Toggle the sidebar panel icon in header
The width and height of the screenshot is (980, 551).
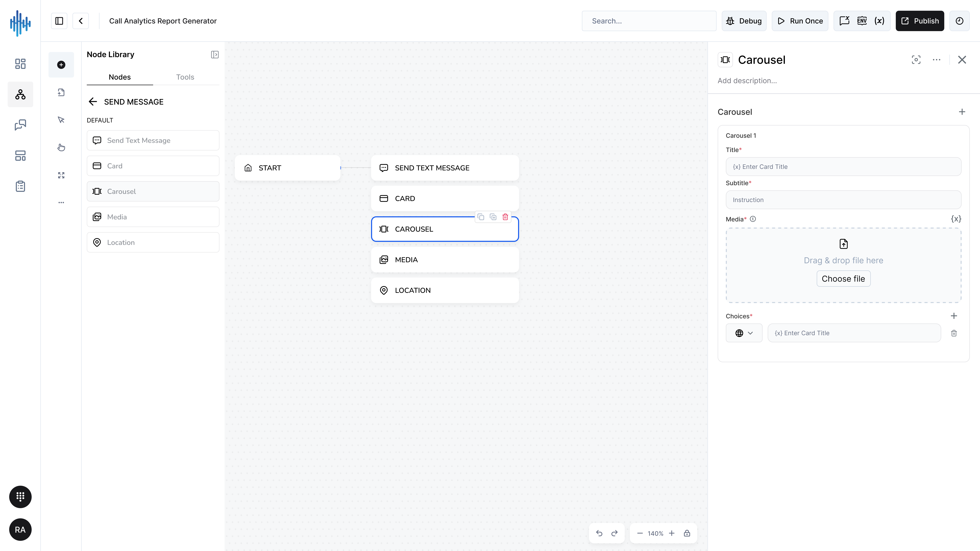pyautogui.click(x=59, y=21)
